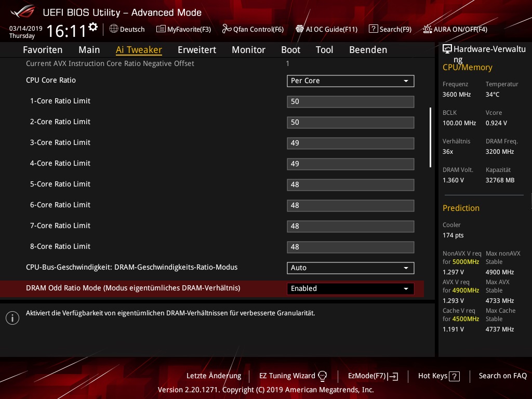The height and width of the screenshot is (399, 532).
Task: Click the Search question-mark icon
Action: 373,29
